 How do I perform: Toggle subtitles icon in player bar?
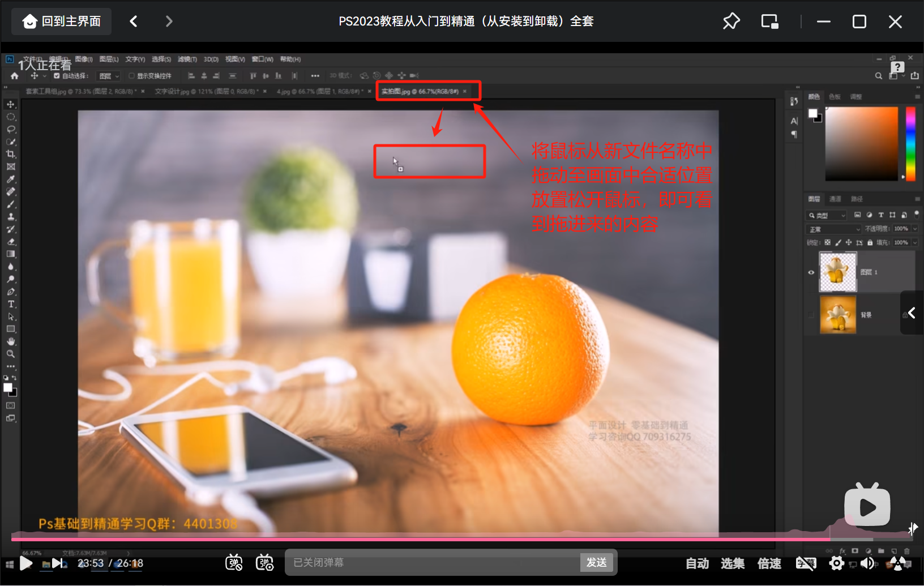(x=806, y=563)
